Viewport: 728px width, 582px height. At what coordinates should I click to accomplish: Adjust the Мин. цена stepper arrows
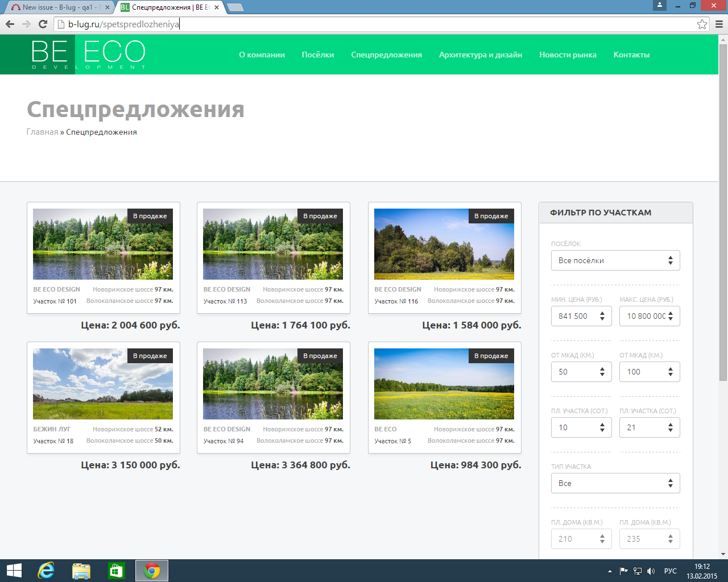pos(602,316)
